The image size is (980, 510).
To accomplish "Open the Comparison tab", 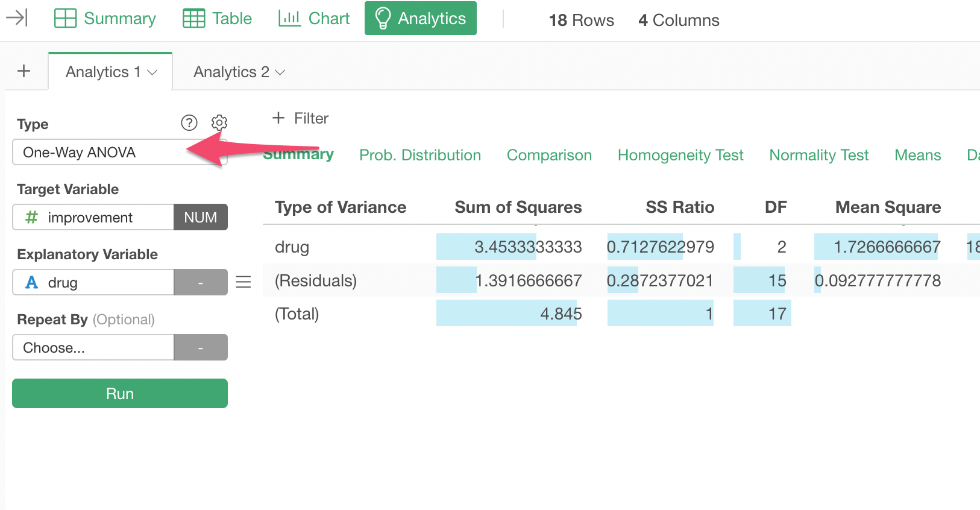I will 549,155.
